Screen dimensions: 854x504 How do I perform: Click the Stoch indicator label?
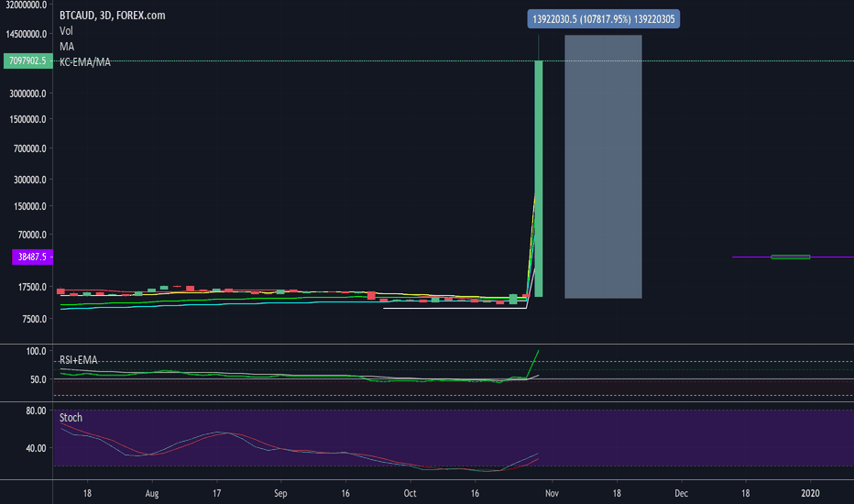71,418
